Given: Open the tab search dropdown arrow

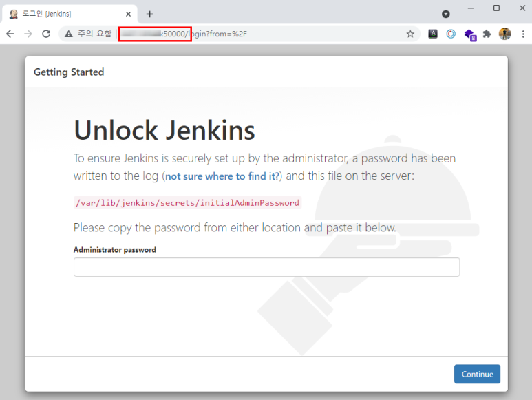Looking at the screenshot, I should click(x=446, y=14).
